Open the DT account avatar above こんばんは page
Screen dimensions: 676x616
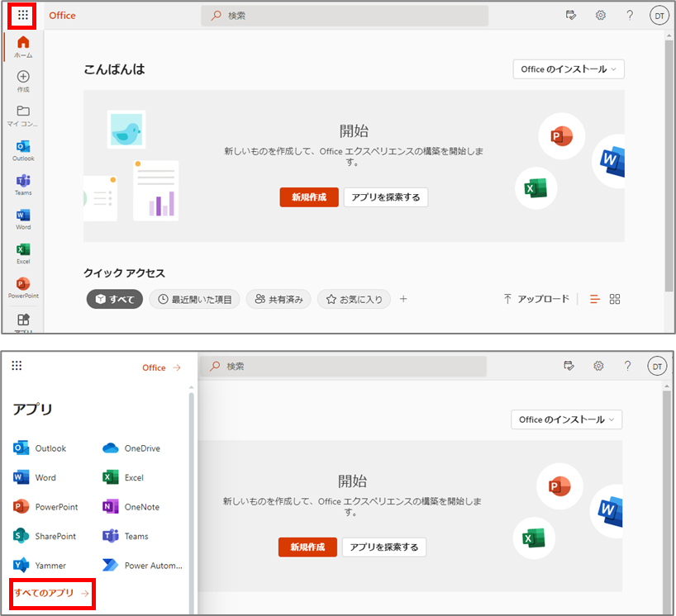[x=659, y=16]
